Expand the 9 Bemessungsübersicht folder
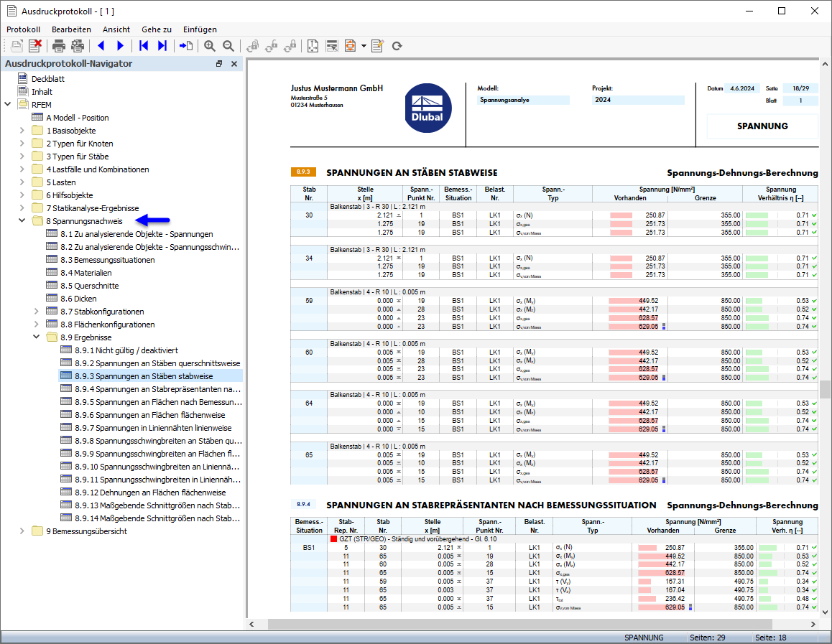The width and height of the screenshot is (832, 644). [x=22, y=531]
